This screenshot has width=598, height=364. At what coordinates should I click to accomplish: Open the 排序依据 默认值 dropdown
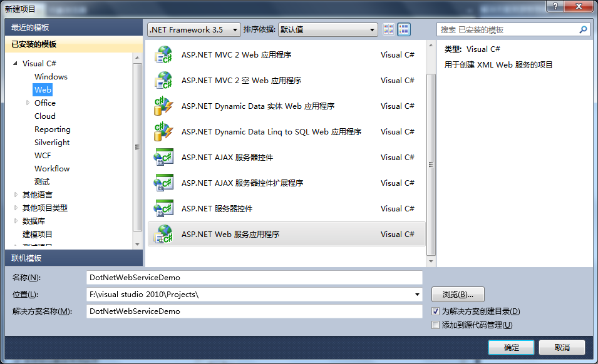coord(327,29)
